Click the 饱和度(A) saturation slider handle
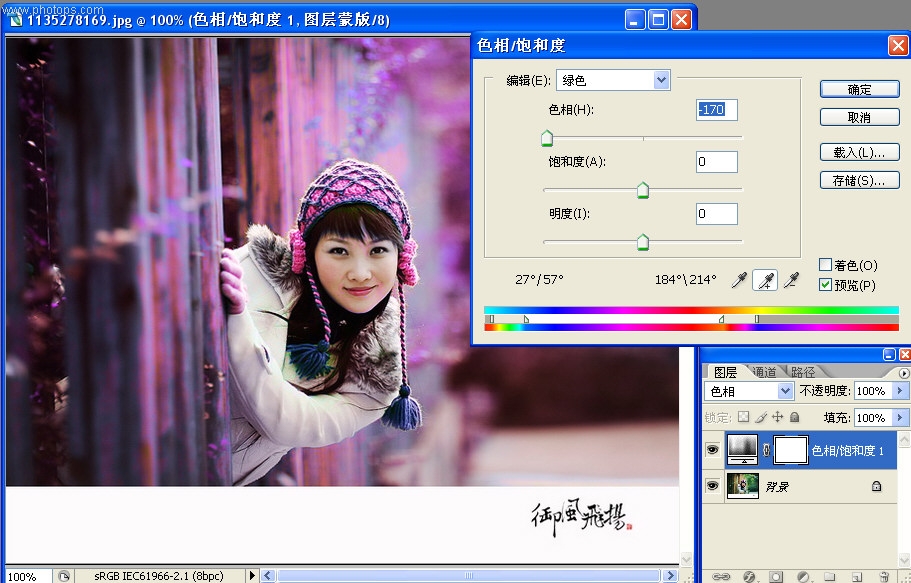 coord(643,190)
